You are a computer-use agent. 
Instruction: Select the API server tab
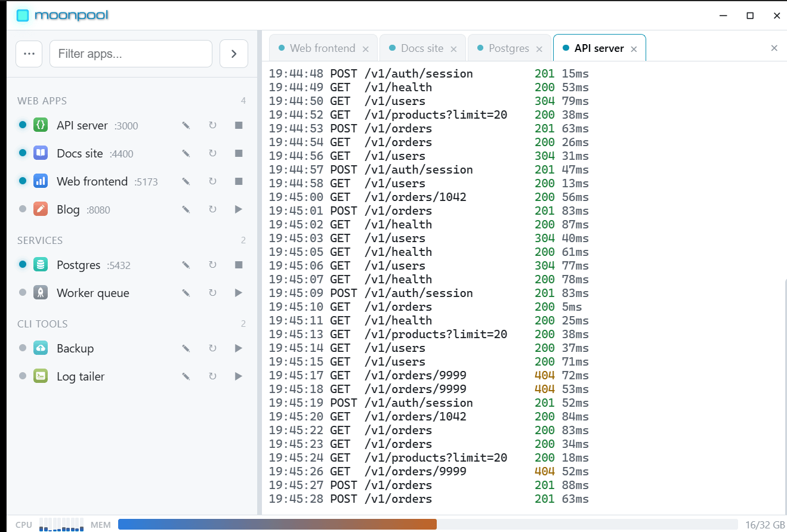coord(599,48)
